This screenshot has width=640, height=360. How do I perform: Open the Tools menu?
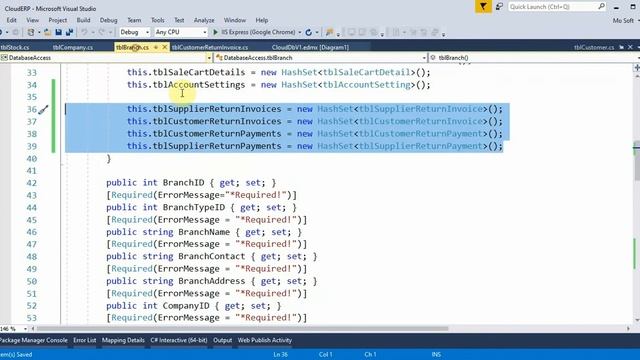pyautogui.click(x=158, y=20)
